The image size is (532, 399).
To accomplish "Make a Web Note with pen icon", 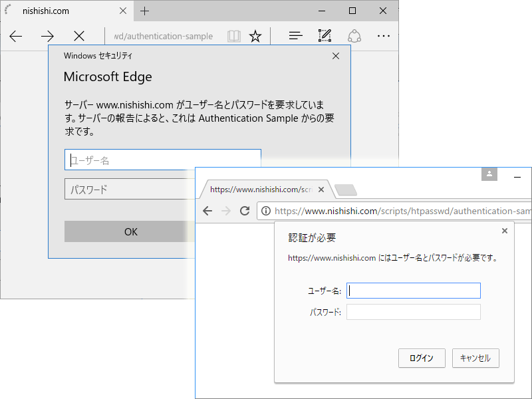I will coord(325,36).
